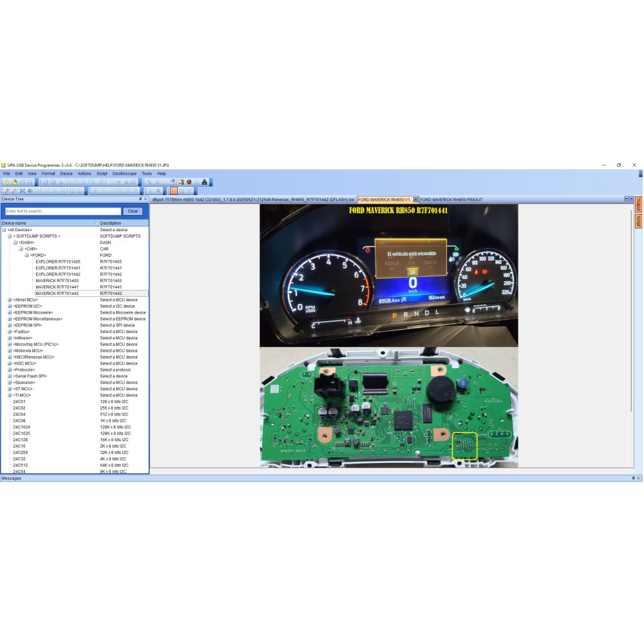644x644 pixels.
Task: Open the pointer toolbar overflow arrow
Action: pos(196,192)
